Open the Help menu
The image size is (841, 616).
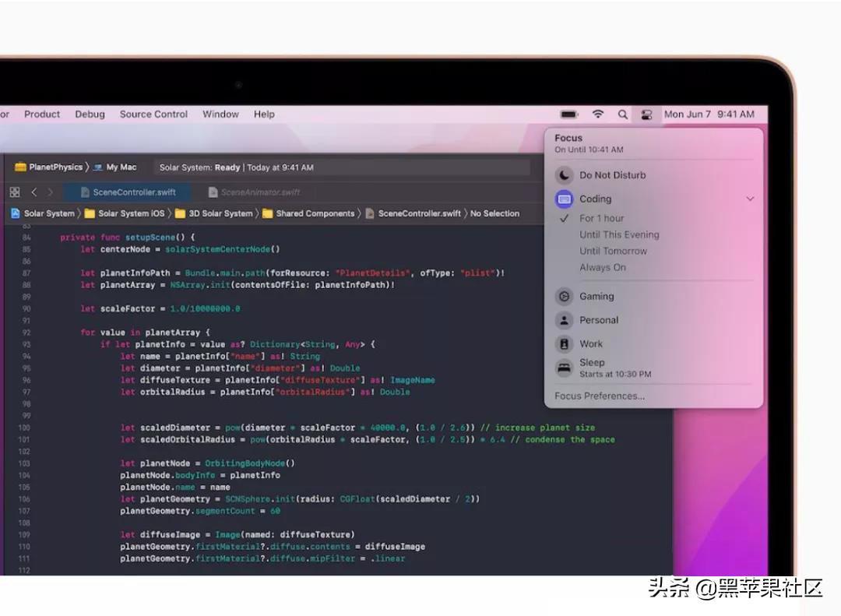click(264, 114)
